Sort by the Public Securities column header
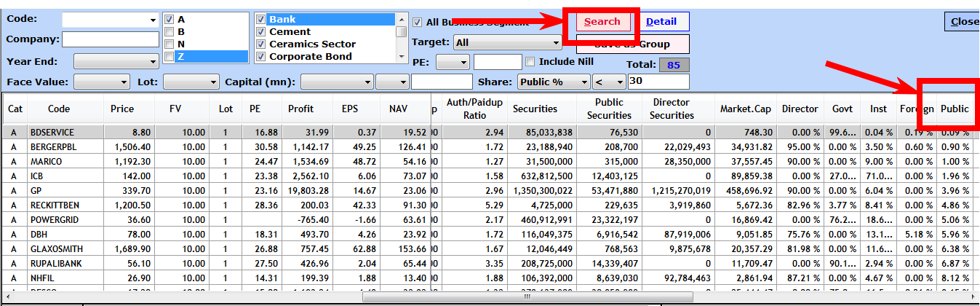This screenshot has height=306, width=980. click(610, 109)
